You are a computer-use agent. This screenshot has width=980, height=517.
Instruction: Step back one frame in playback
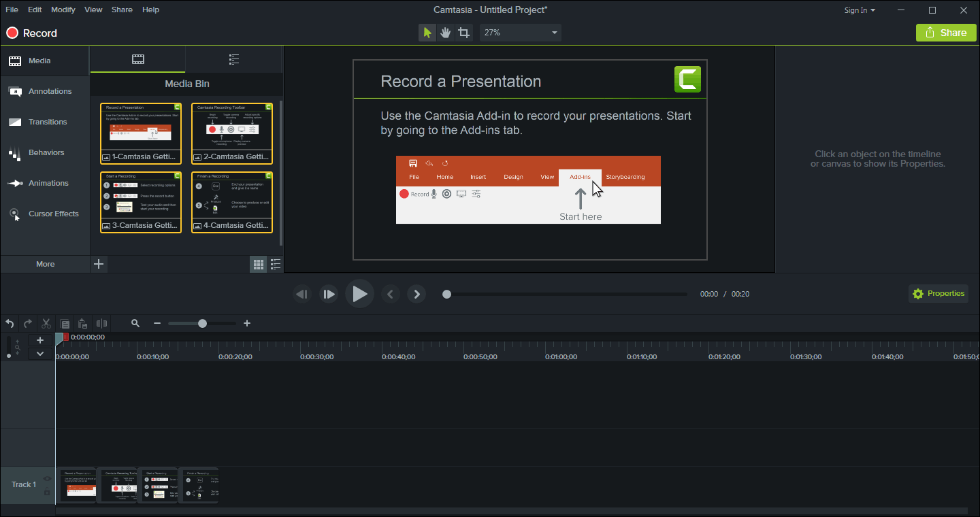[301, 294]
